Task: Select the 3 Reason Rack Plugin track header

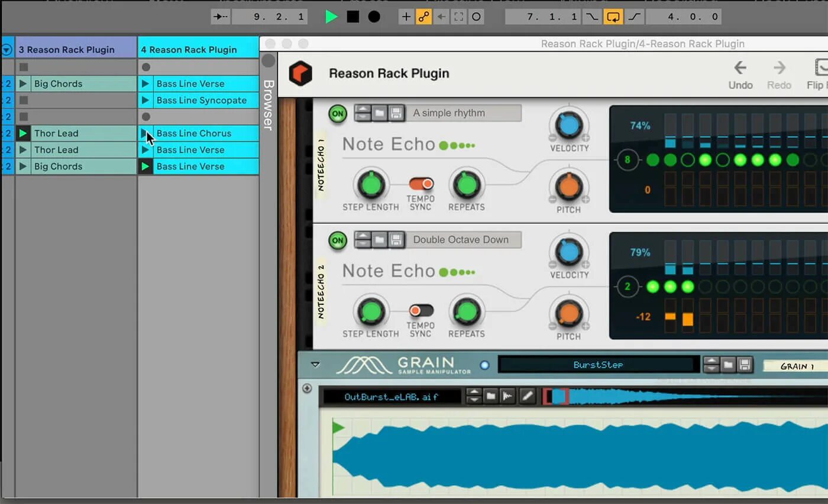Action: coord(76,50)
